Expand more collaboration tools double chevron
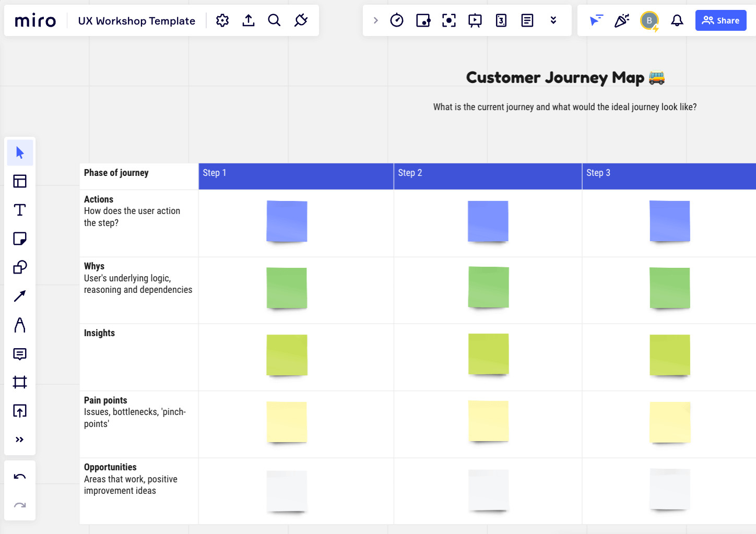 [x=553, y=20]
